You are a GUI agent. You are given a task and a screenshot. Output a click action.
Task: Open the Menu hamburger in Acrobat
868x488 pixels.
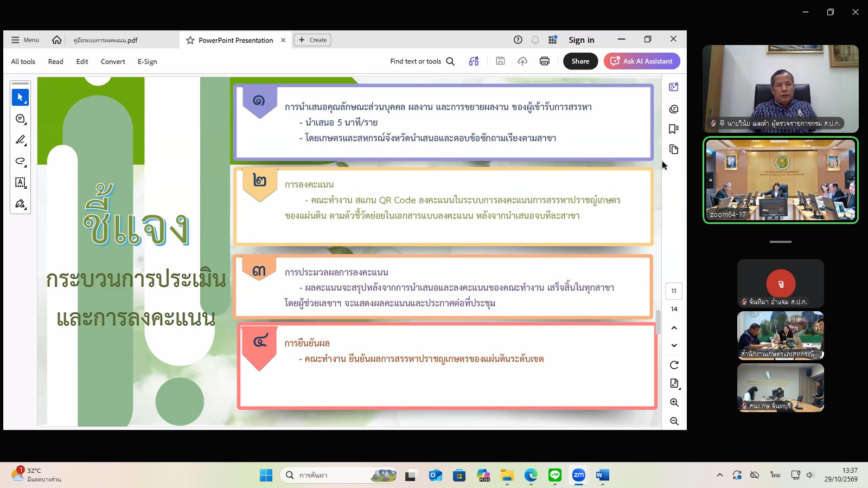pos(25,40)
